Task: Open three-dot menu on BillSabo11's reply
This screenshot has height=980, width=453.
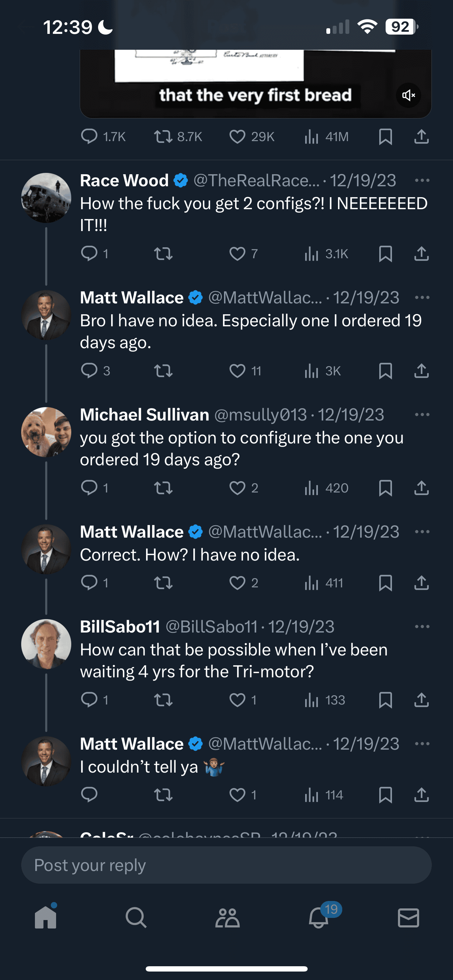Action: tap(422, 627)
